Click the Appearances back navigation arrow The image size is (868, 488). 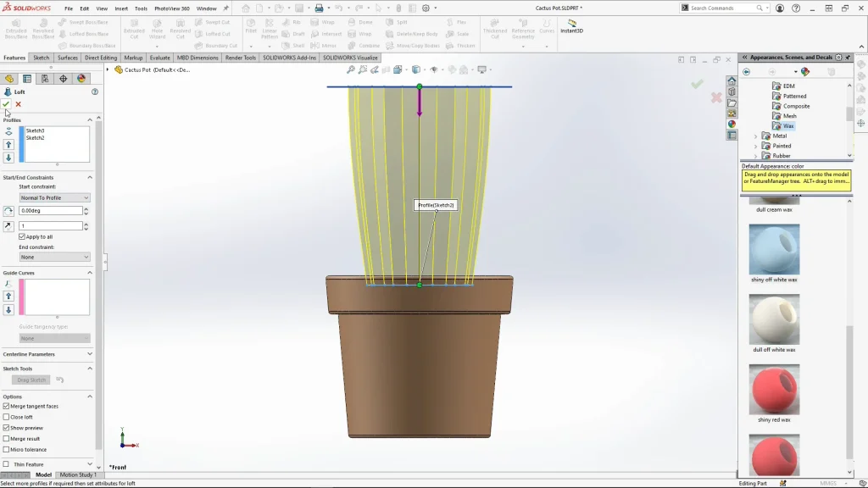(x=747, y=72)
